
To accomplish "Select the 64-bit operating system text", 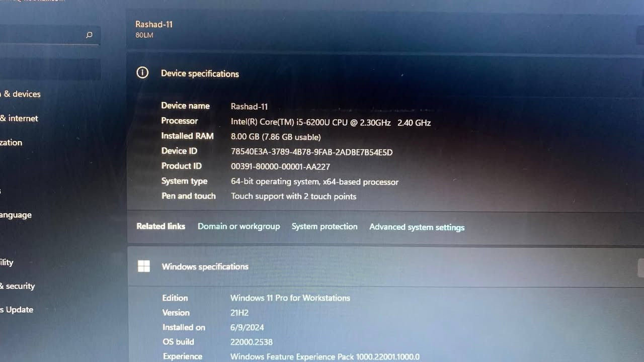I will (x=314, y=182).
